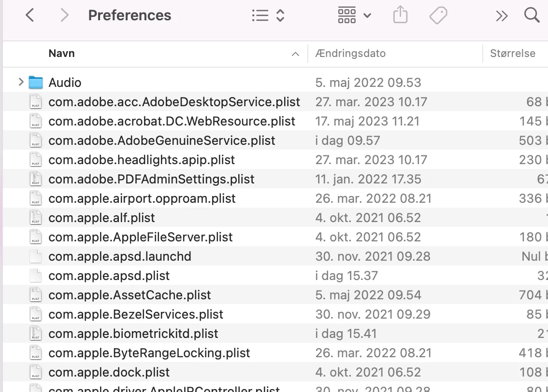This screenshot has height=392, width=548.
Task: Sort by Ændringsdato column header
Action: point(350,54)
